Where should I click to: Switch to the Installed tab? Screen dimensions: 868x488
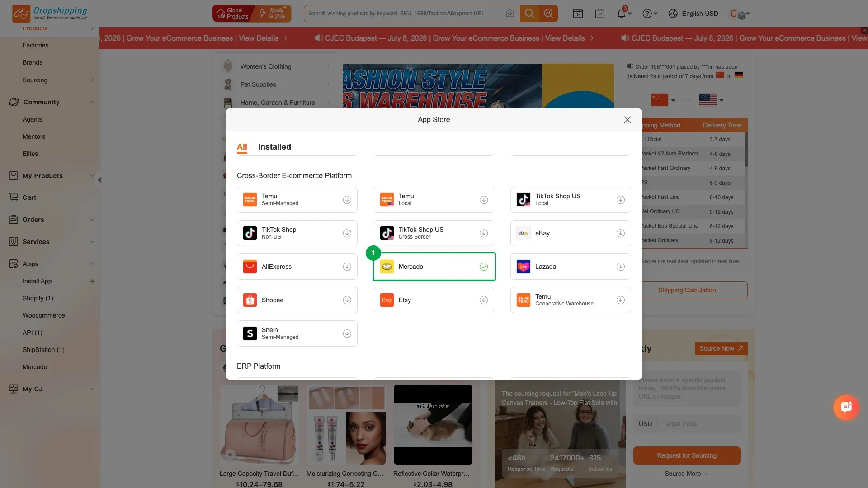point(274,147)
